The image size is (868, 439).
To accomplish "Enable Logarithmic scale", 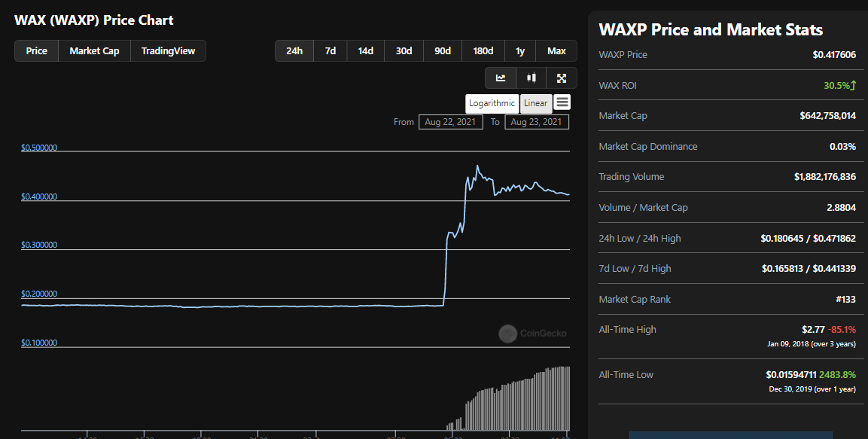I will tap(492, 103).
